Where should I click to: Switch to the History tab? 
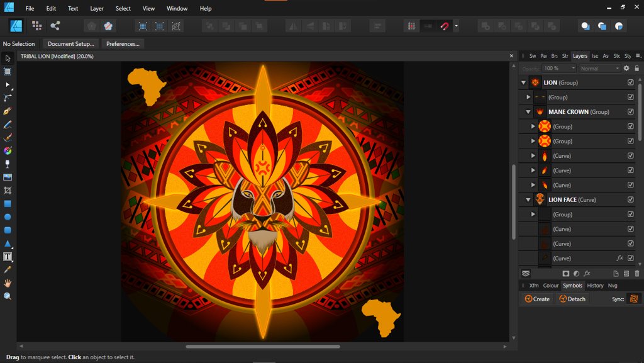click(x=595, y=286)
